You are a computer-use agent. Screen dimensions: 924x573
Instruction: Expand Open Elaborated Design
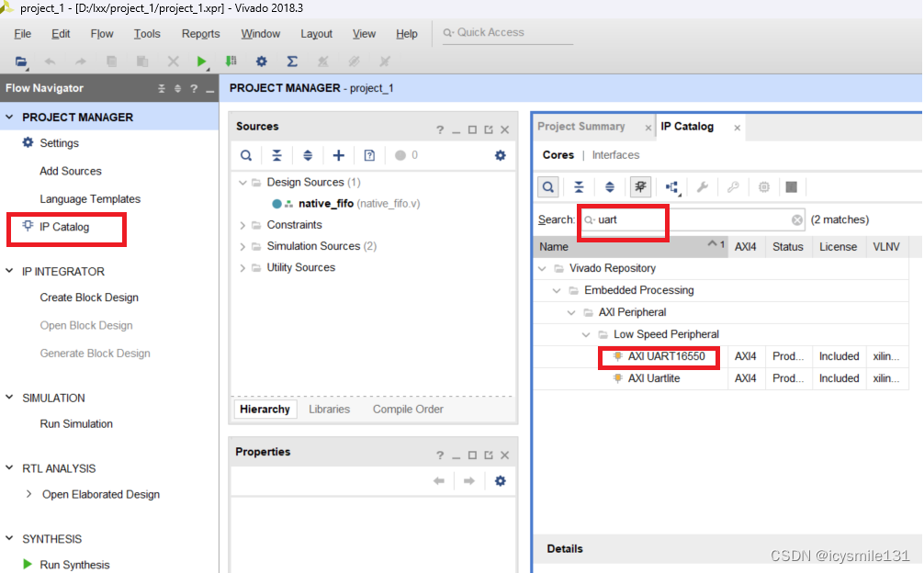28,494
